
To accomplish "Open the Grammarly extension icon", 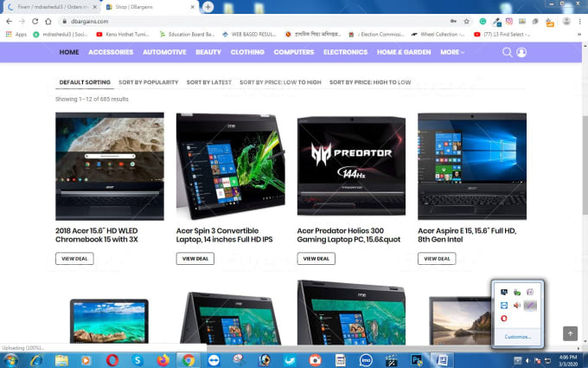I will (483, 22).
